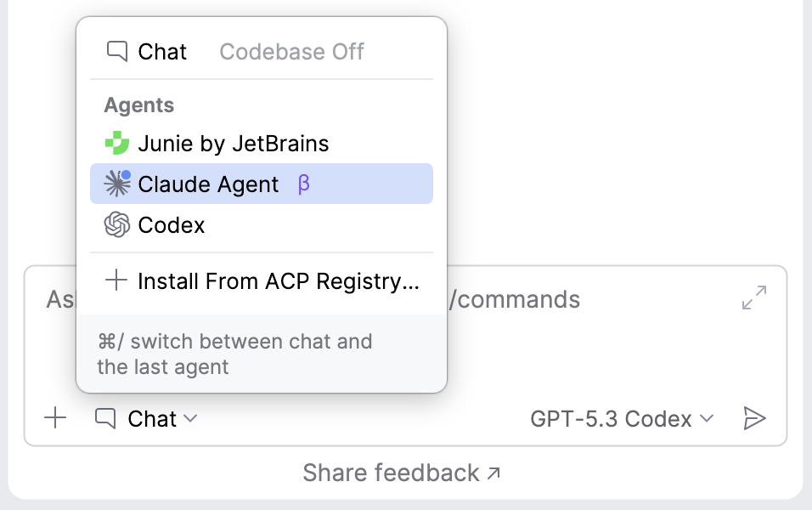Click the beta badge next to Claude Agent
The image size is (812, 510).
click(x=303, y=184)
